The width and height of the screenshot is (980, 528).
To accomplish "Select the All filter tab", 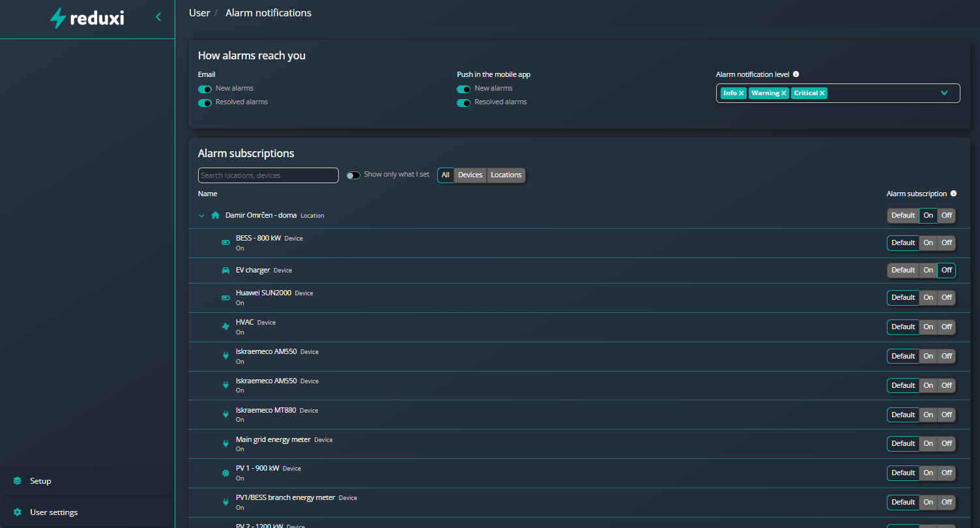I will [446, 175].
